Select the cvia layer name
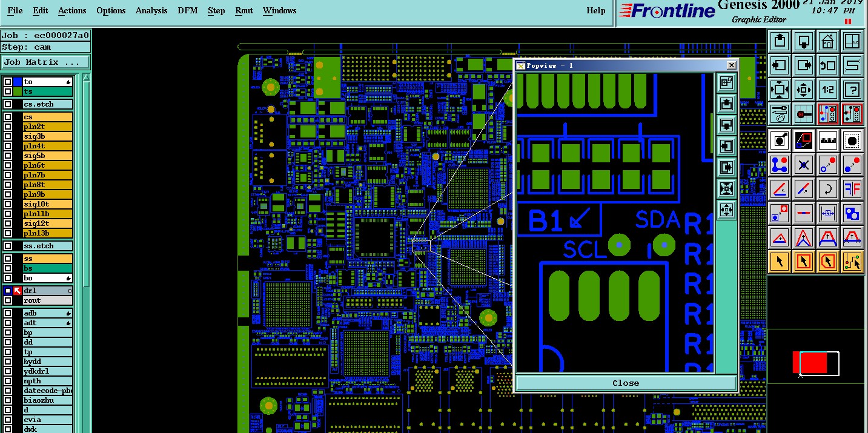 tap(48, 420)
